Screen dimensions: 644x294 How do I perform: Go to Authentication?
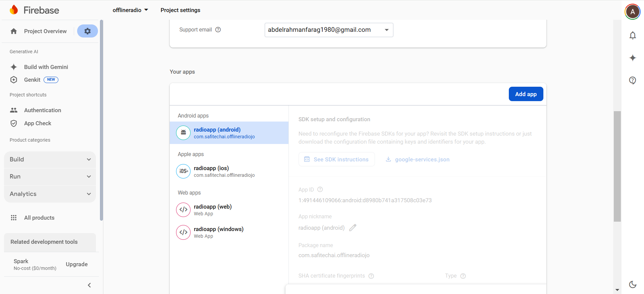coord(43,110)
